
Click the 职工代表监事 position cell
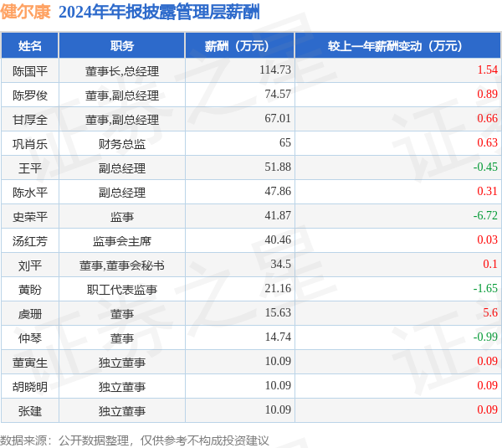(x=122, y=290)
